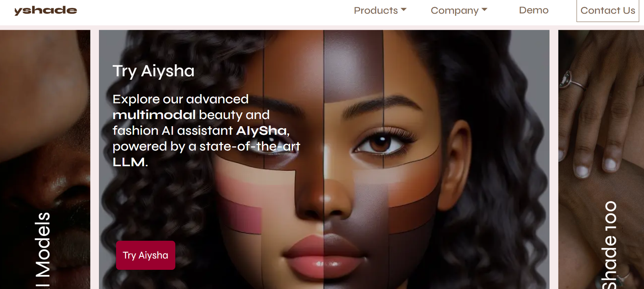This screenshot has width=644, height=289.
Task: Click the bold multimodal word in description
Action: coord(154,115)
